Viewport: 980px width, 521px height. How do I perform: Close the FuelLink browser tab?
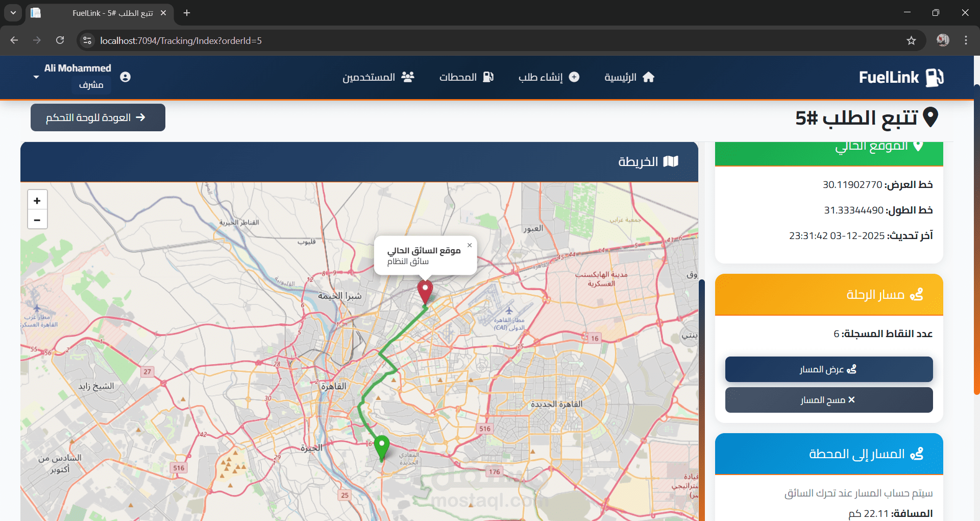pyautogui.click(x=163, y=13)
